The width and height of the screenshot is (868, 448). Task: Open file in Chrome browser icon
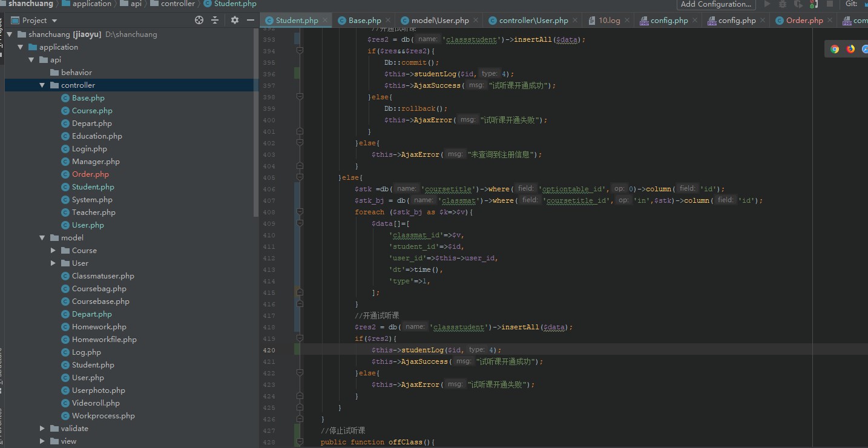click(835, 49)
